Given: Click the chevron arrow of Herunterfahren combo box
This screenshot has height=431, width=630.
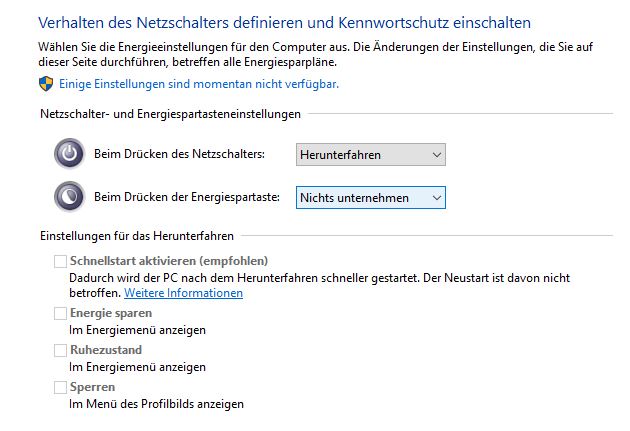Looking at the screenshot, I should tap(437, 155).
